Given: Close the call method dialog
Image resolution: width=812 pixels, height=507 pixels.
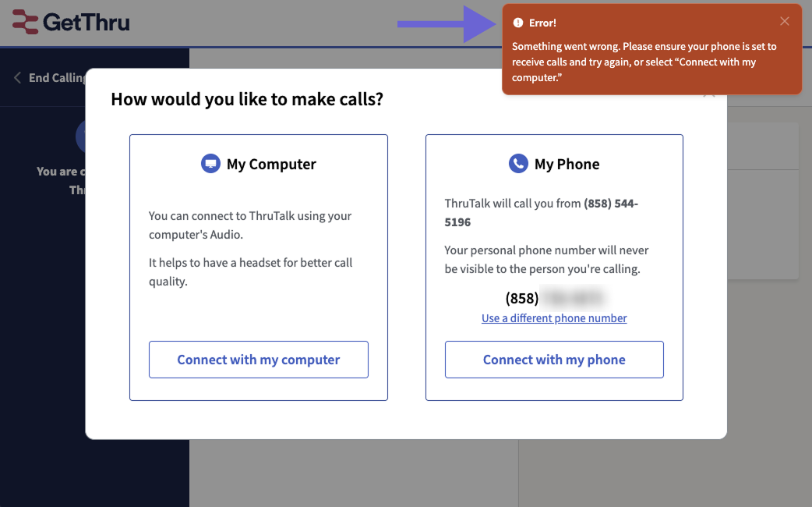Looking at the screenshot, I should pyautogui.click(x=709, y=92).
